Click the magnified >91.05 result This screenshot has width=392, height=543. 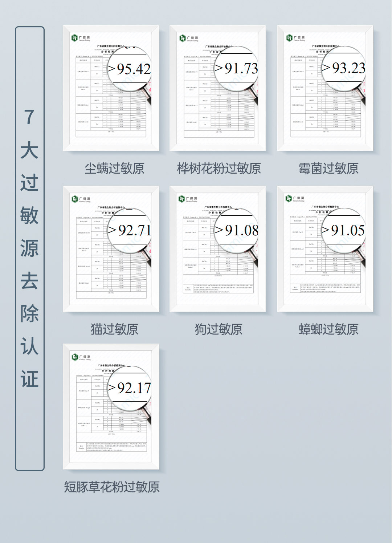pos(344,230)
